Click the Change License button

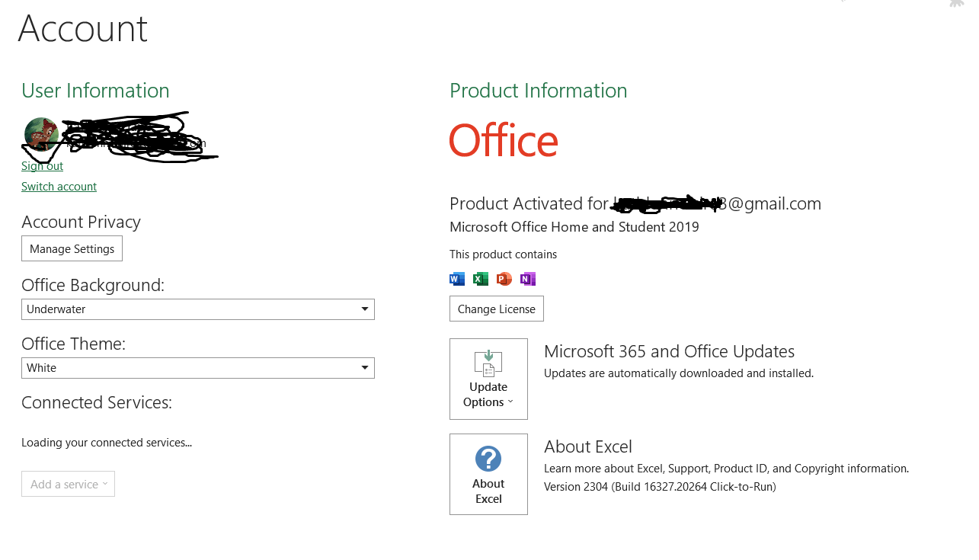(496, 309)
